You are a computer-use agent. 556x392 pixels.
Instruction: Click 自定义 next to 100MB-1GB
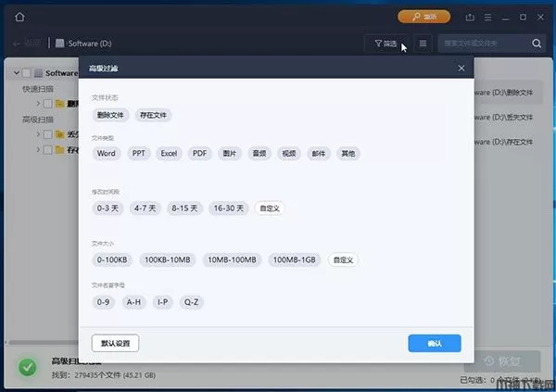343,260
